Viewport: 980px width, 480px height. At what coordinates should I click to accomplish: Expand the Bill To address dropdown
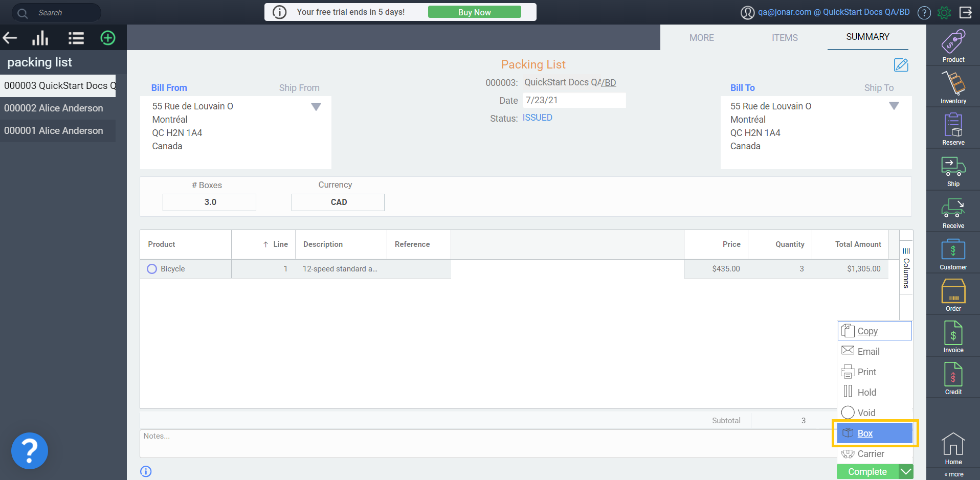click(894, 106)
